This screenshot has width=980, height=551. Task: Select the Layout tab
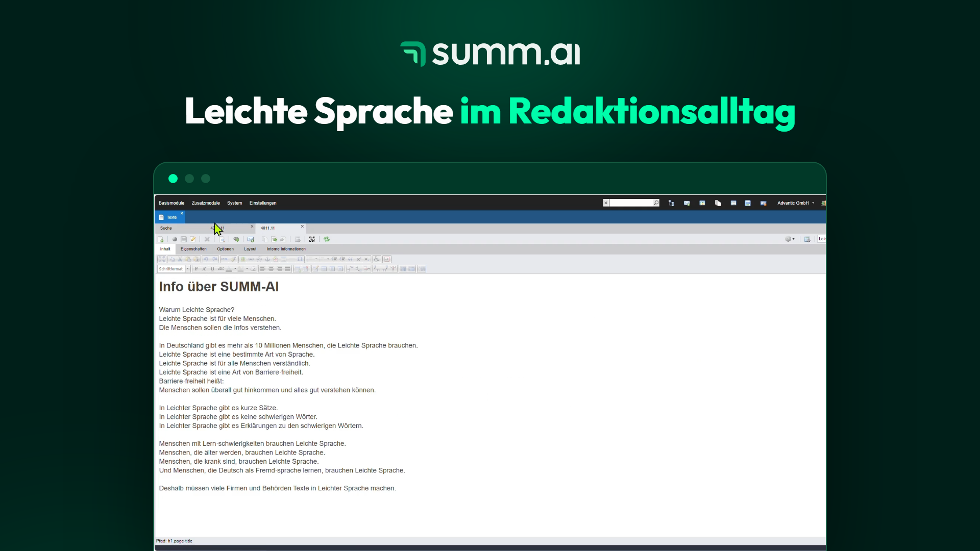click(x=250, y=249)
